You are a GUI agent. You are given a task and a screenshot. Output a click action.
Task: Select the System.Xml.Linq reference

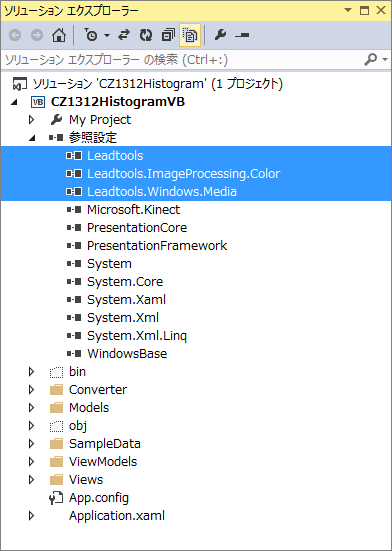pyautogui.click(x=137, y=336)
